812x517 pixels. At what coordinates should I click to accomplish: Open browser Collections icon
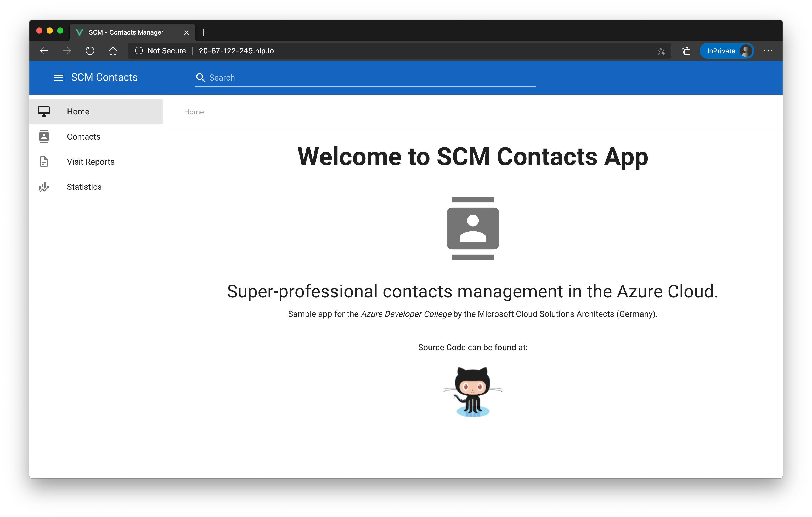686,51
